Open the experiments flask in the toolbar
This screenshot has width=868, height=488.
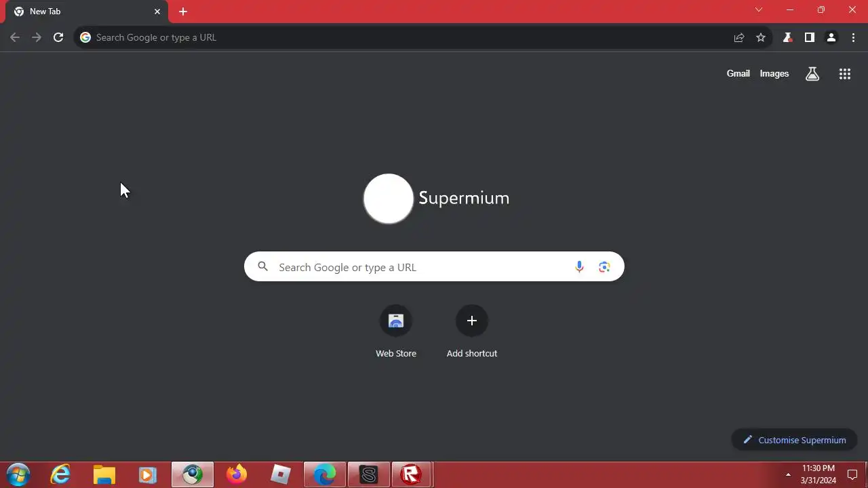click(x=787, y=37)
